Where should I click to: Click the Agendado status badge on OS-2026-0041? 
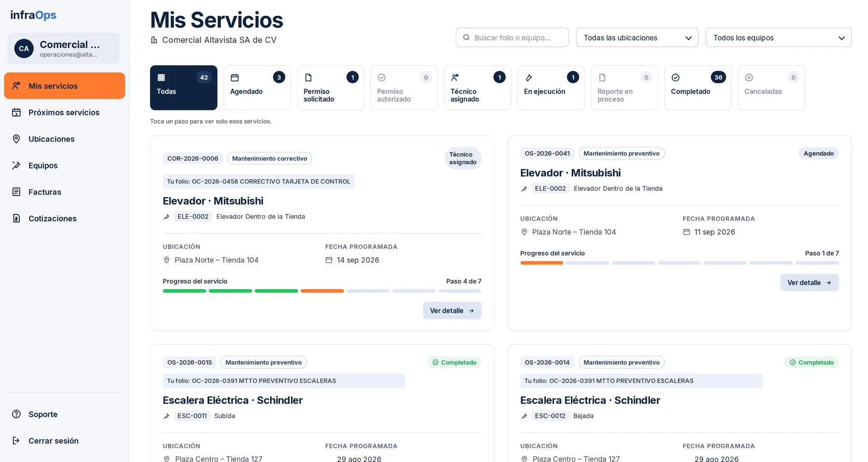(x=819, y=154)
